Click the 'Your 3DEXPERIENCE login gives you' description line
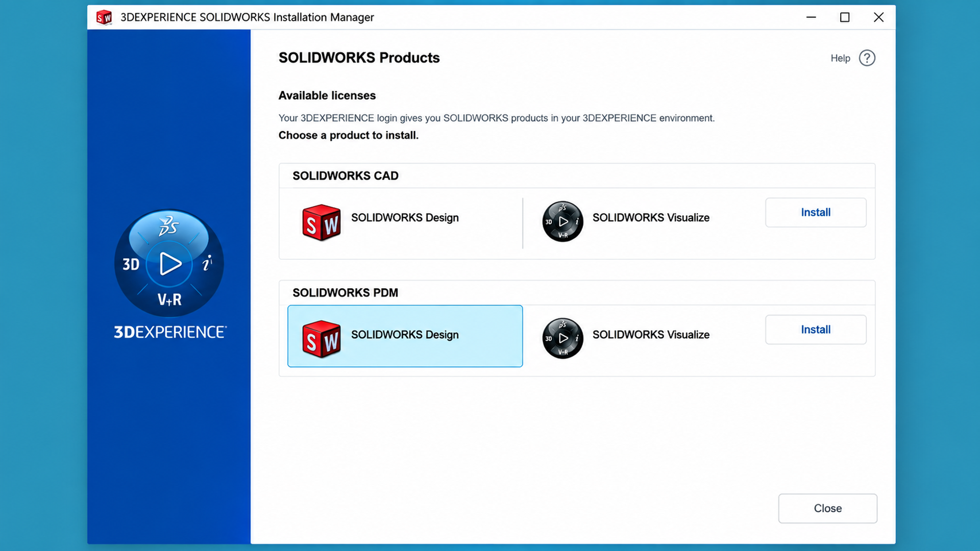 click(497, 118)
